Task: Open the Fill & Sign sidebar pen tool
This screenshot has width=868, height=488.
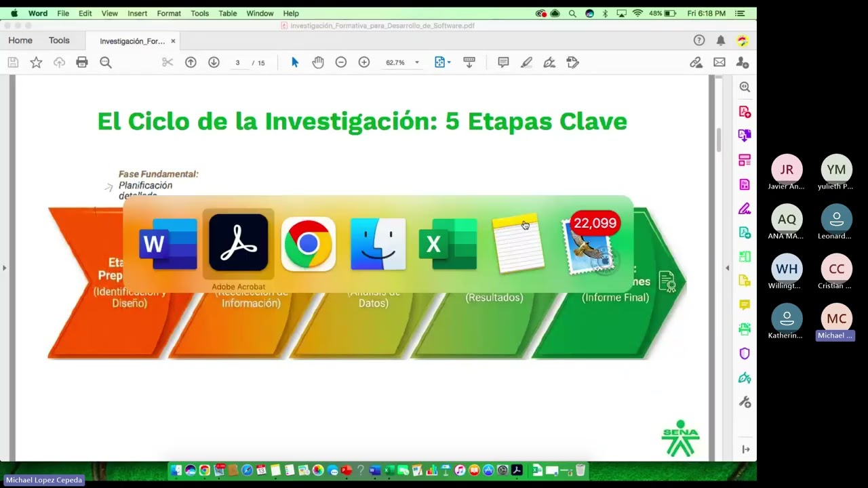Action: click(745, 209)
